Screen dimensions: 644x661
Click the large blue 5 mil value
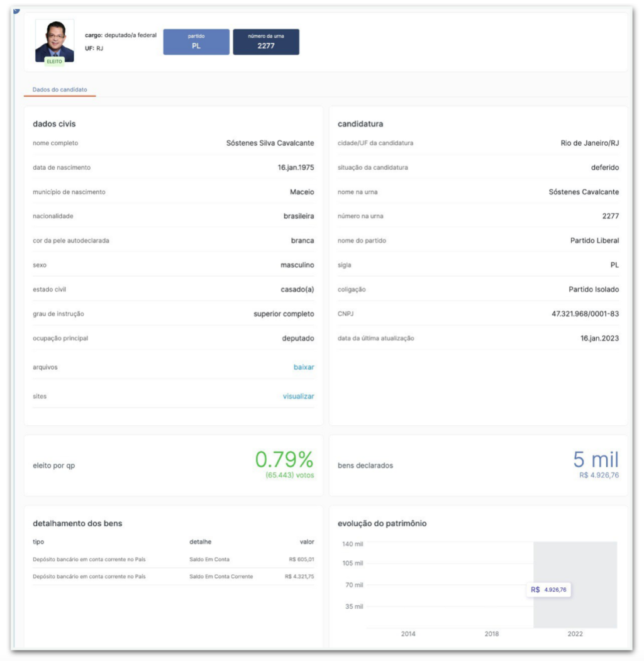tap(596, 460)
